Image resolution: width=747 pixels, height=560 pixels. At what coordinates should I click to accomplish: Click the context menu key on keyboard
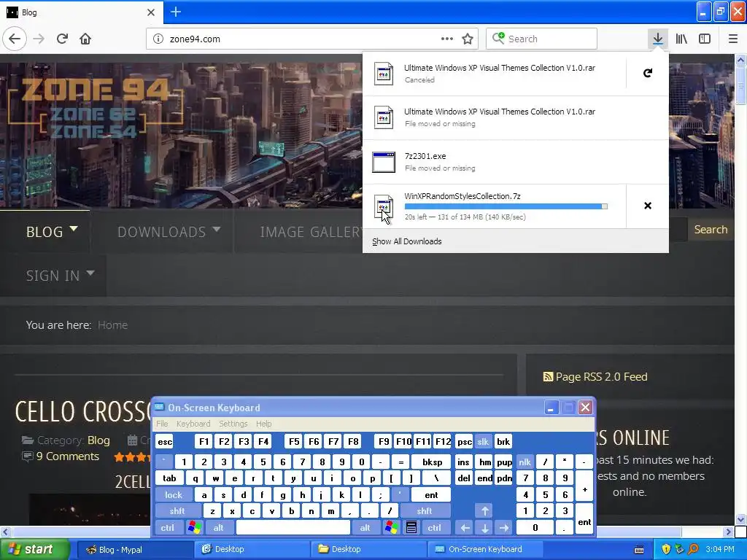click(x=411, y=528)
